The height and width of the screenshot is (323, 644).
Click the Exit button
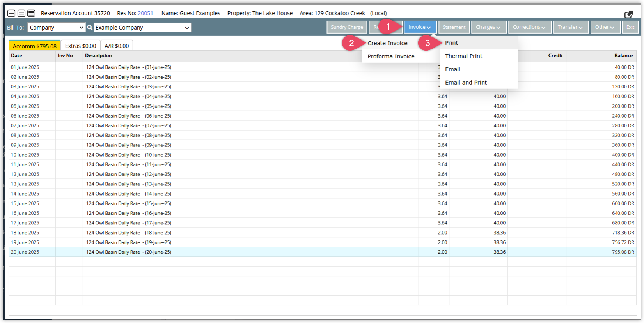(x=630, y=27)
